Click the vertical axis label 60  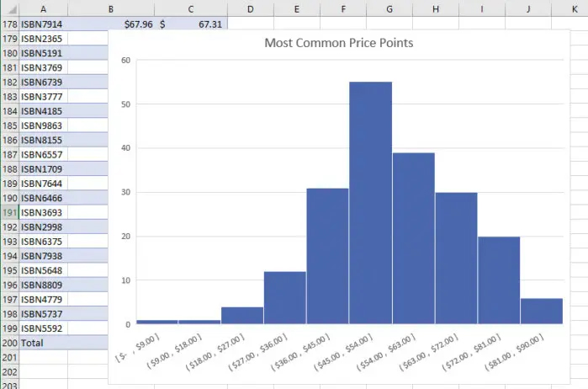(x=125, y=61)
